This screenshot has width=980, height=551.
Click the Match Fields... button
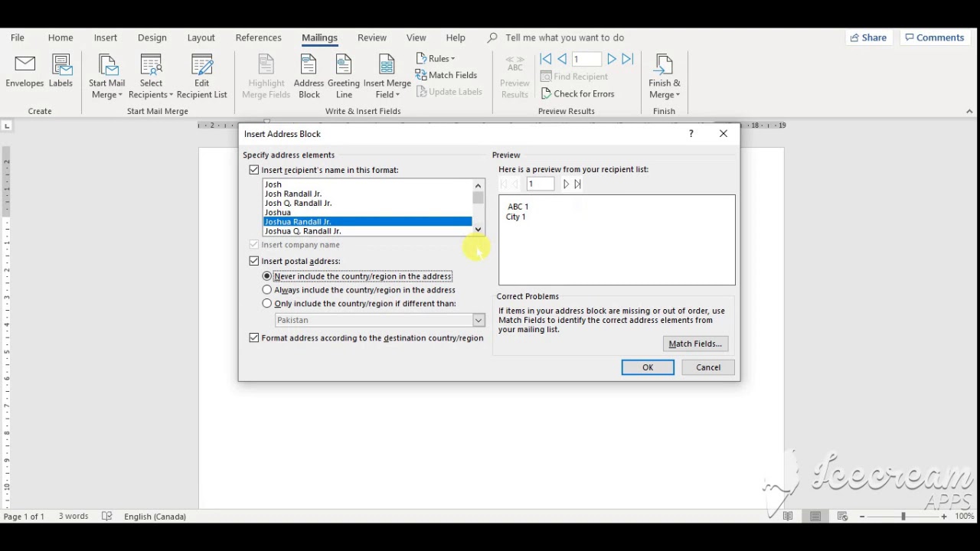695,344
